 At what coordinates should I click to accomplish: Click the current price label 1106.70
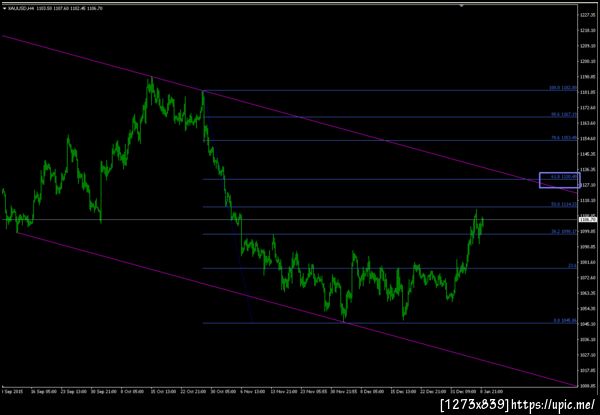[x=589, y=220]
